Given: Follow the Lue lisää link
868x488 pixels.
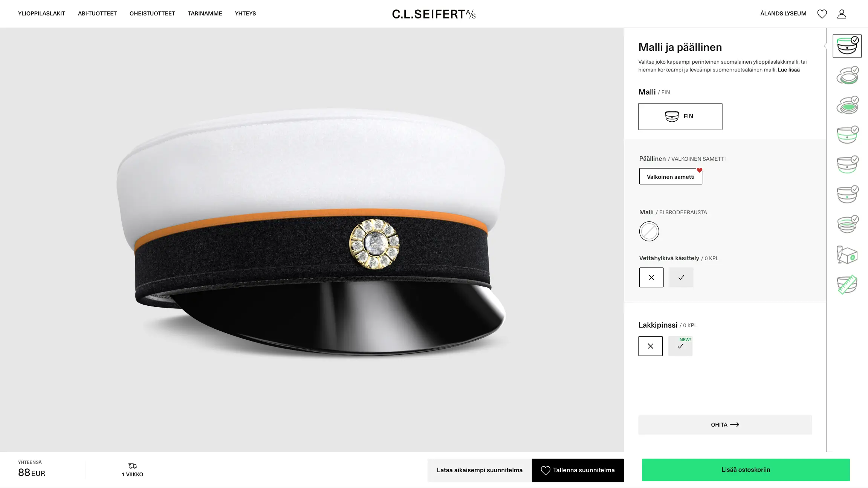Looking at the screenshot, I should point(789,70).
